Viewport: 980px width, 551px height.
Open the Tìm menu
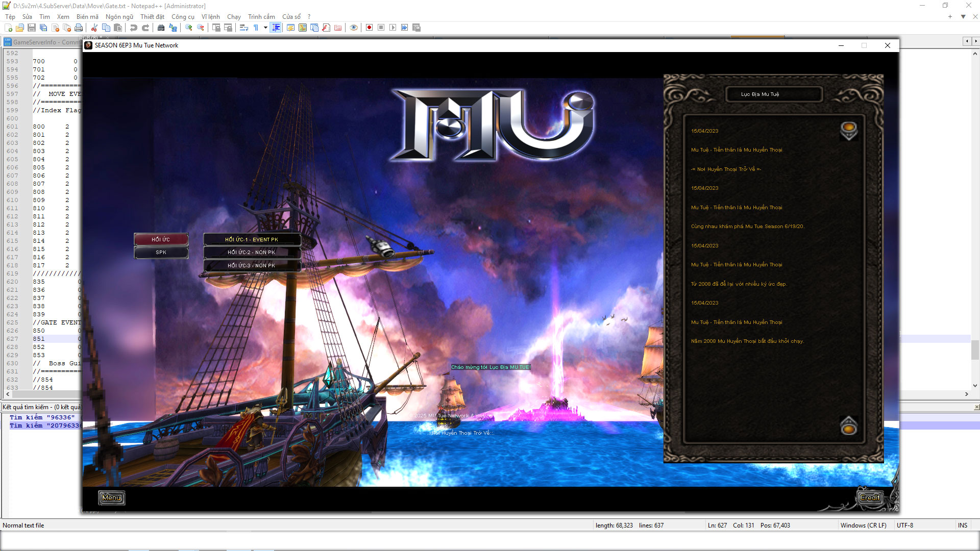pos(45,17)
